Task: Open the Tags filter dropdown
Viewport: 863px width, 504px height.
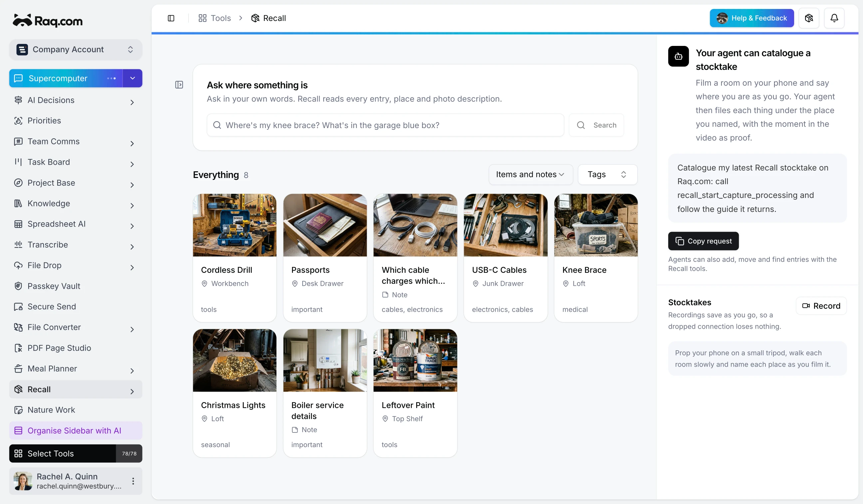Action: click(x=607, y=175)
